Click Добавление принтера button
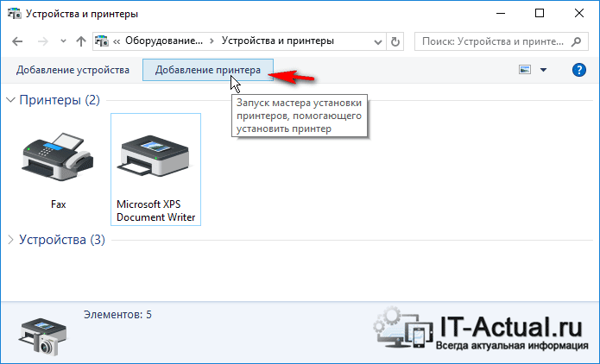Viewport: 600px width, 364px height. (x=208, y=70)
